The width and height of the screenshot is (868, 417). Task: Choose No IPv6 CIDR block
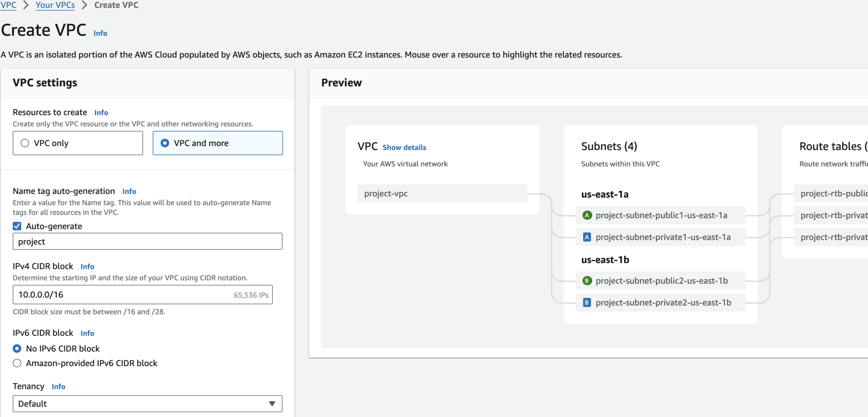pos(17,348)
